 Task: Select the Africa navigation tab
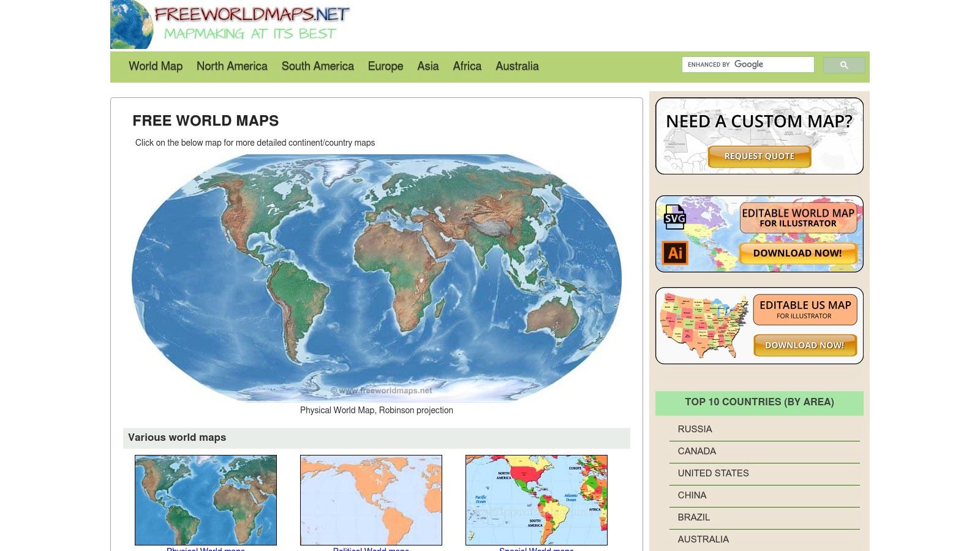467,66
